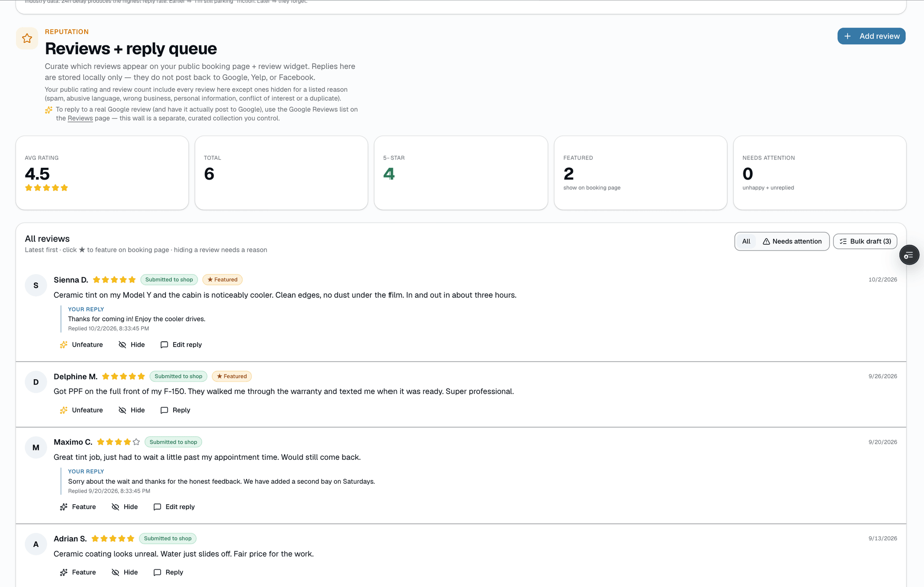This screenshot has height=587, width=924.
Task: Click the TOTAL 6 card
Action: (x=281, y=173)
